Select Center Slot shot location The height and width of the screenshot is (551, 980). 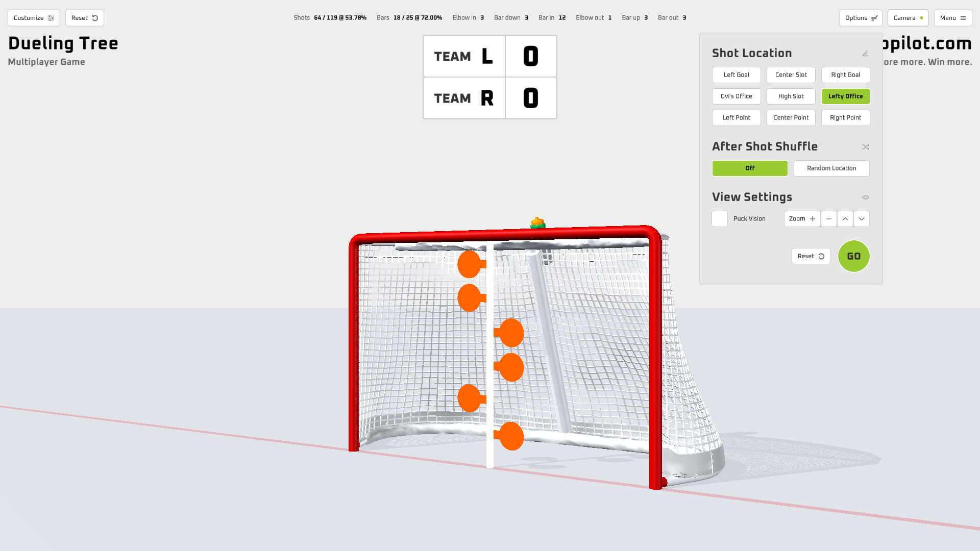(x=791, y=74)
